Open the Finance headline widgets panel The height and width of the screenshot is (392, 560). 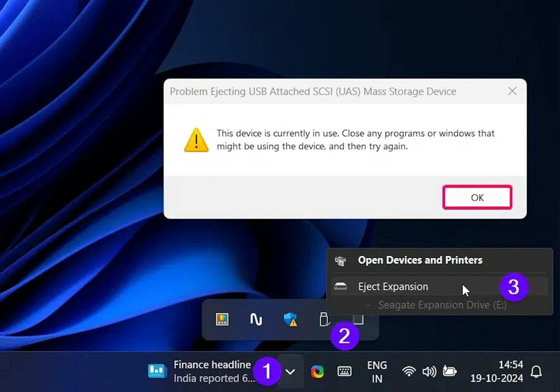click(x=204, y=371)
